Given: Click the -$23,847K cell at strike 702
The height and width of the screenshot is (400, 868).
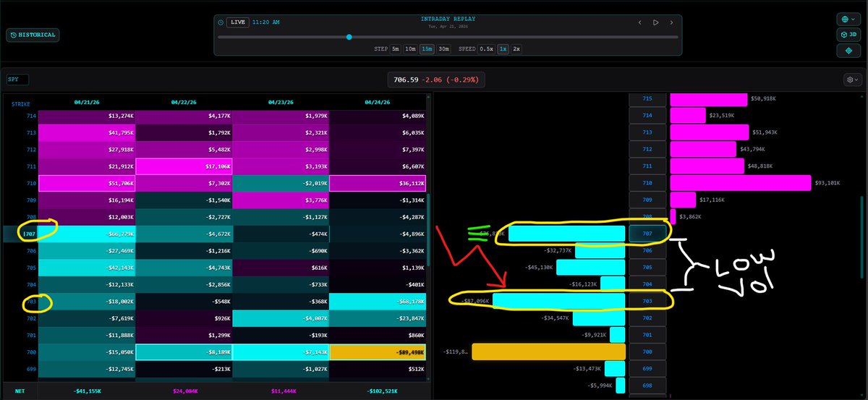Looking at the screenshot, I should click(377, 318).
